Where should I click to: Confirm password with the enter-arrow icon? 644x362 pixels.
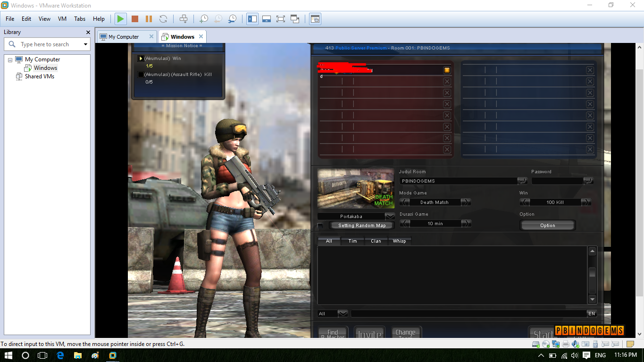pyautogui.click(x=588, y=181)
